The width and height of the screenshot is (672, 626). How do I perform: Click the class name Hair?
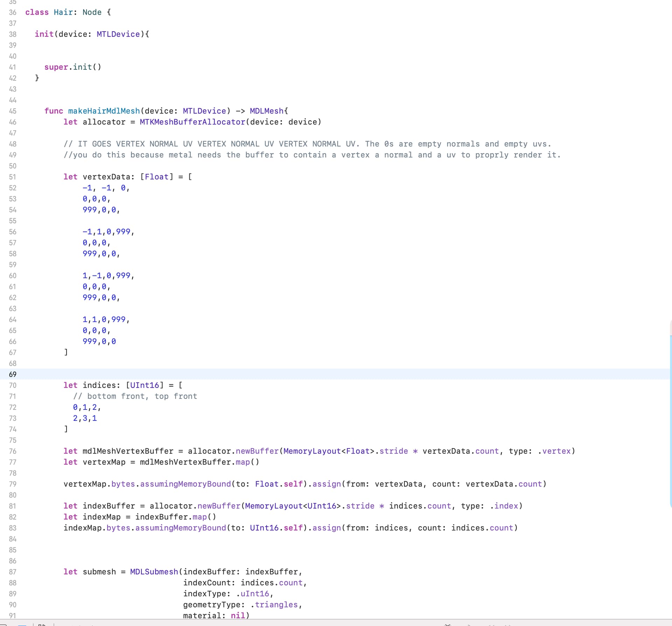coord(63,12)
